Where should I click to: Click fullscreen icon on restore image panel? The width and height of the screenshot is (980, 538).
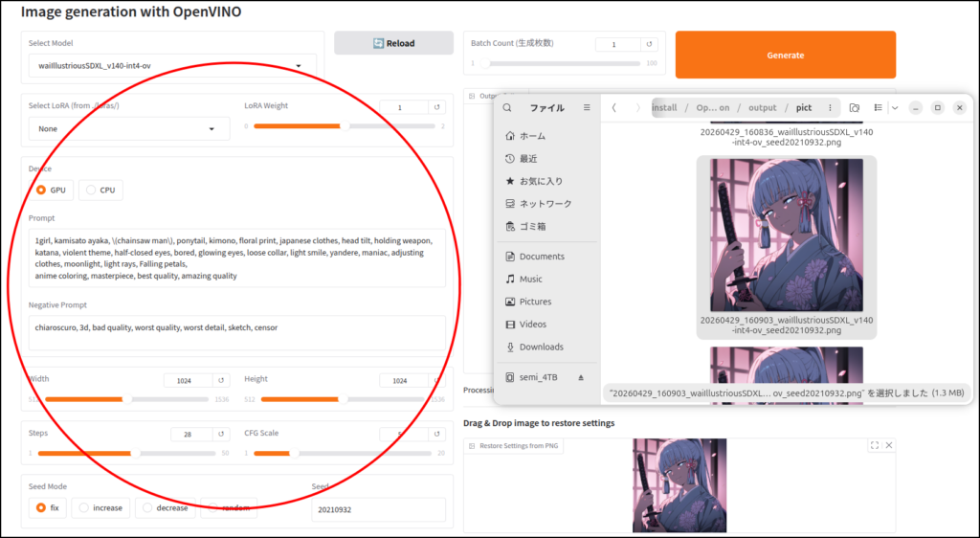[x=874, y=445]
